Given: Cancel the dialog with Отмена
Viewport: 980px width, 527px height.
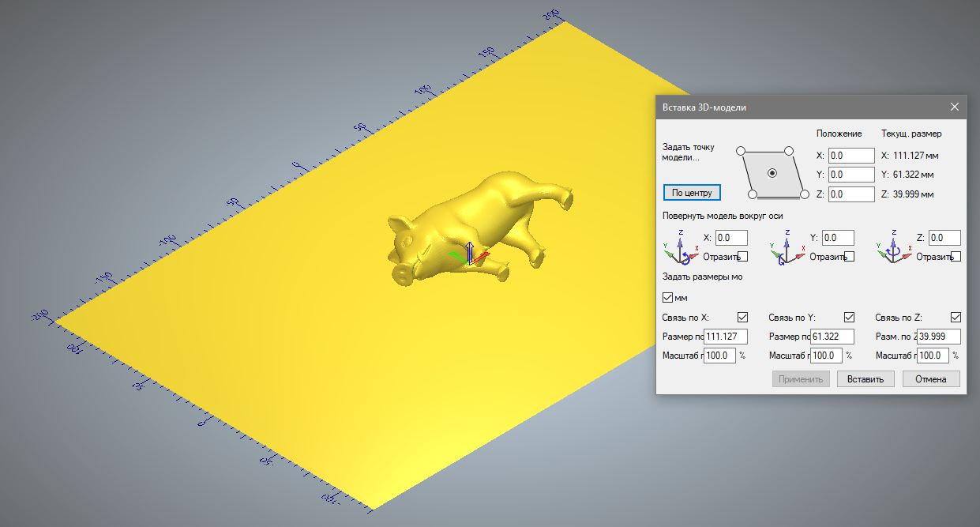Looking at the screenshot, I should click(930, 379).
